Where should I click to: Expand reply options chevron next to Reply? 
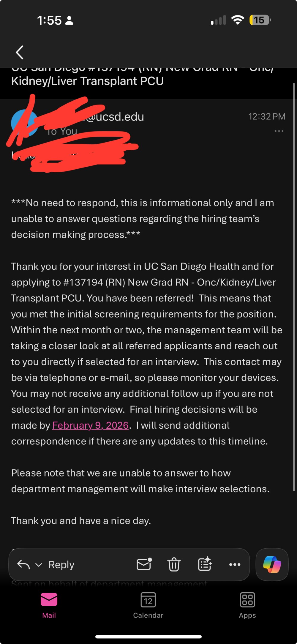pos(39,565)
